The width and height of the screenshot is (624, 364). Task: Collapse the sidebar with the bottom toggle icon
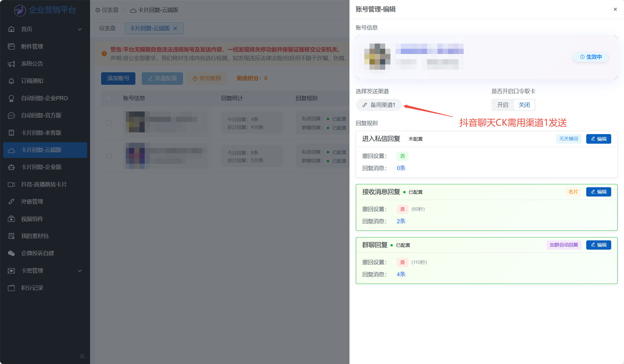tap(82, 356)
